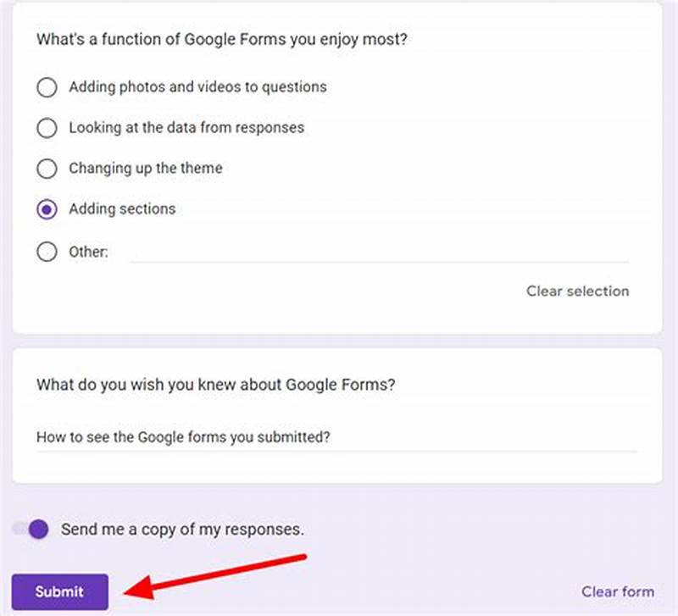Viewport: 678px width, 616px height.
Task: Click the "Adding photos and videos to questions" label
Action: click(x=198, y=86)
